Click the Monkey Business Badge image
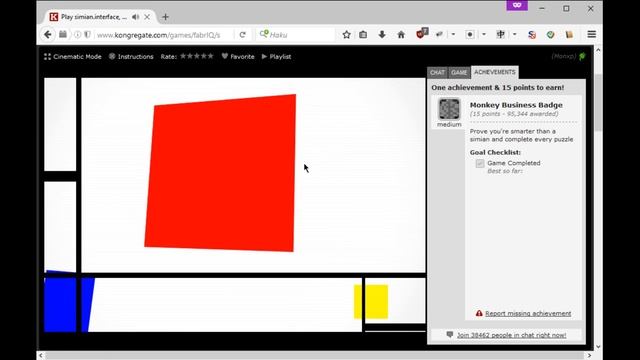The width and height of the screenshot is (640, 360). (449, 109)
